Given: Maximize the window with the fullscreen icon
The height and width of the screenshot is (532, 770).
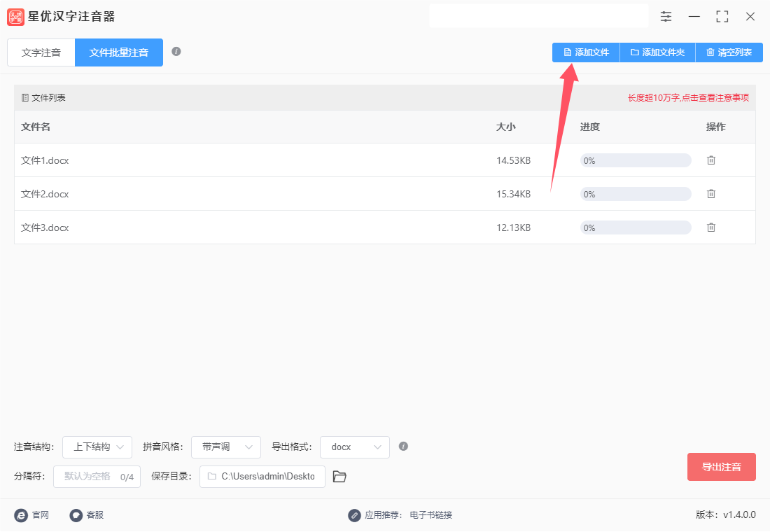Looking at the screenshot, I should pyautogui.click(x=722, y=17).
